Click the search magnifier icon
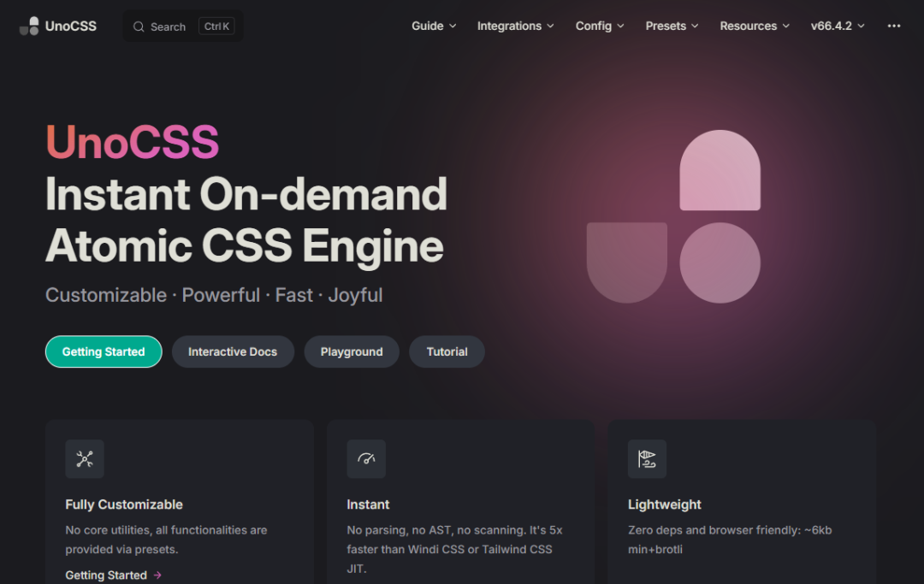Viewport: 924px width, 584px height. pos(139,27)
